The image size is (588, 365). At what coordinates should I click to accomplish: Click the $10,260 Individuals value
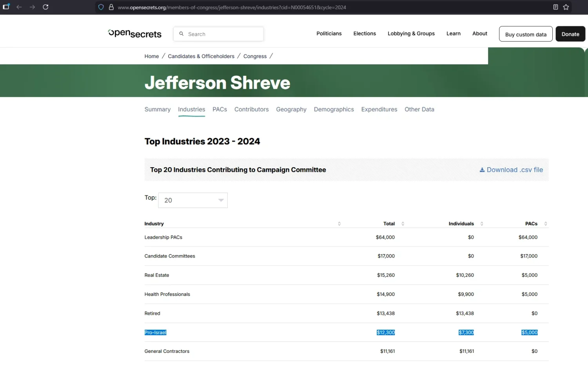point(465,276)
